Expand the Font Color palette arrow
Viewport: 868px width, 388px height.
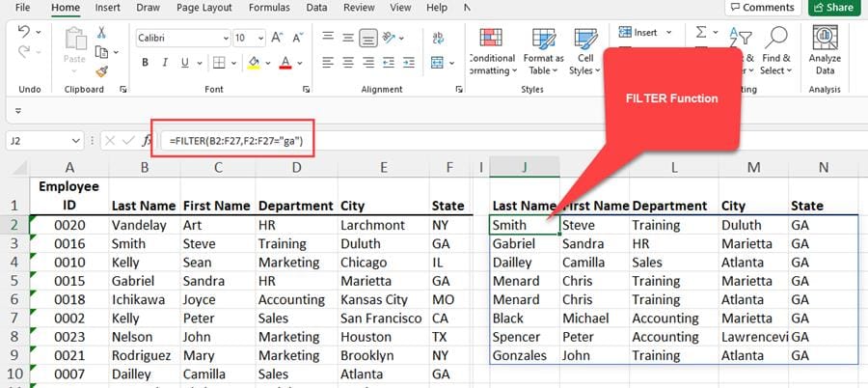pos(300,63)
